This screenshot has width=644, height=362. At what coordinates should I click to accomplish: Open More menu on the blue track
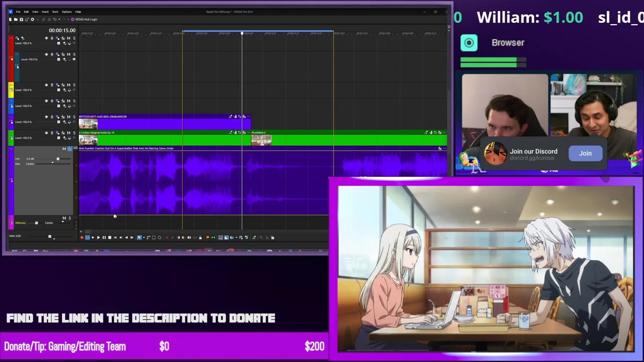[11, 102]
